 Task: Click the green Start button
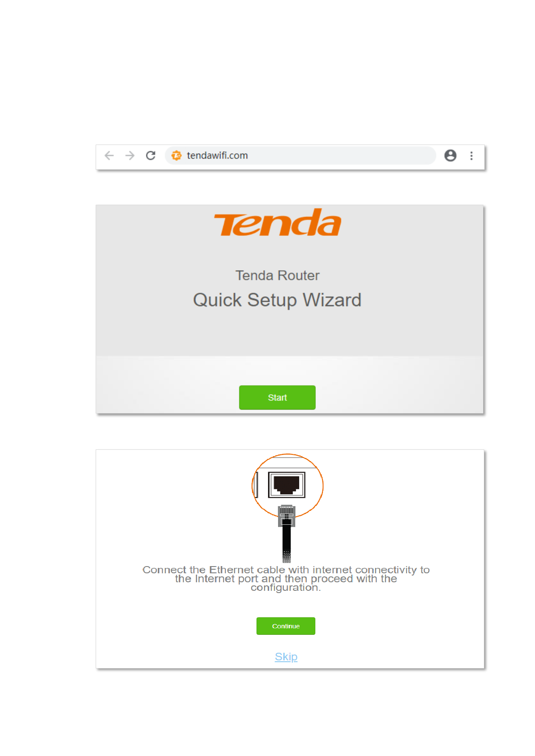click(277, 397)
